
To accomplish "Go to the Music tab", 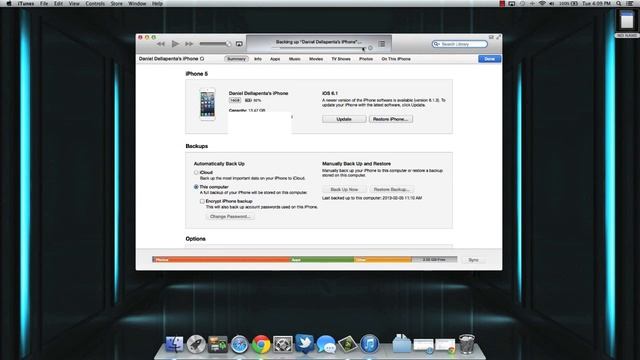I will (x=294, y=59).
